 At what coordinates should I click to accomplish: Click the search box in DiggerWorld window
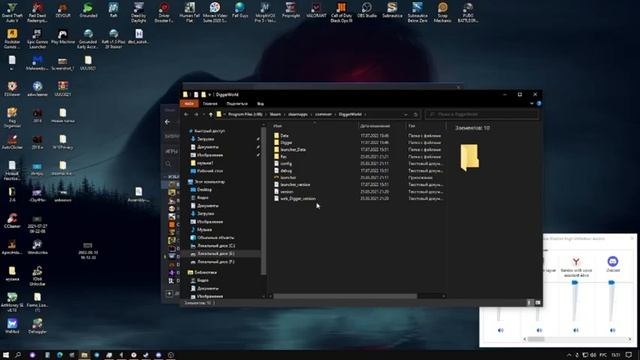tap(481, 114)
